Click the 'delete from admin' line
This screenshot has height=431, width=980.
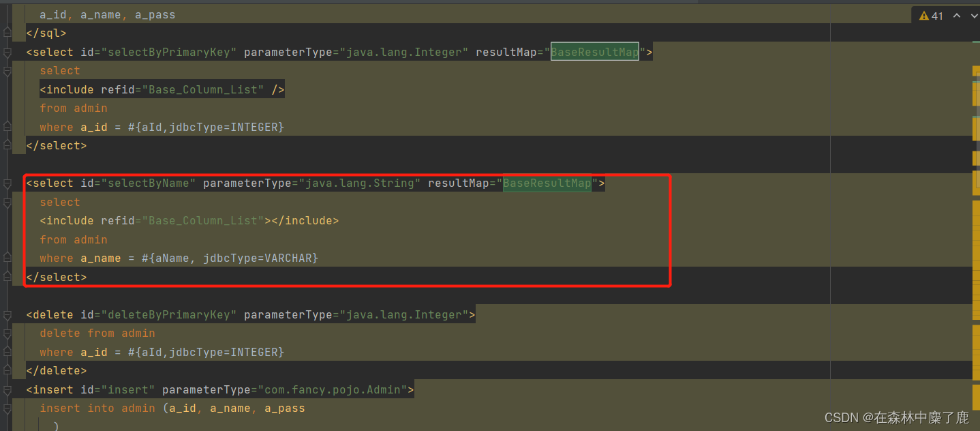(97, 333)
